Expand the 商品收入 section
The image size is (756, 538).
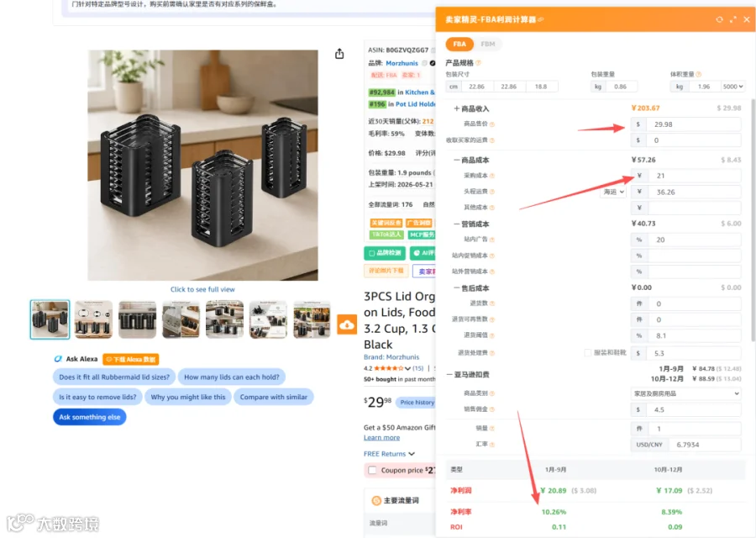pos(457,108)
